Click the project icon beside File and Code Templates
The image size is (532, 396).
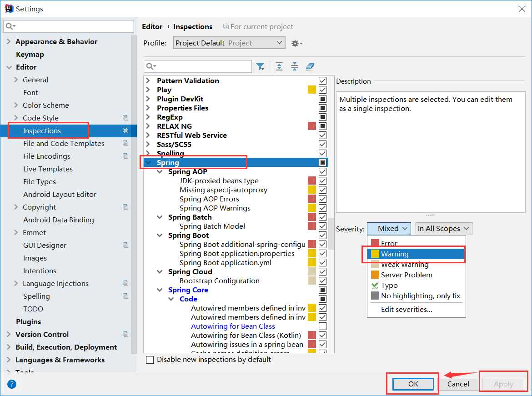(125, 143)
